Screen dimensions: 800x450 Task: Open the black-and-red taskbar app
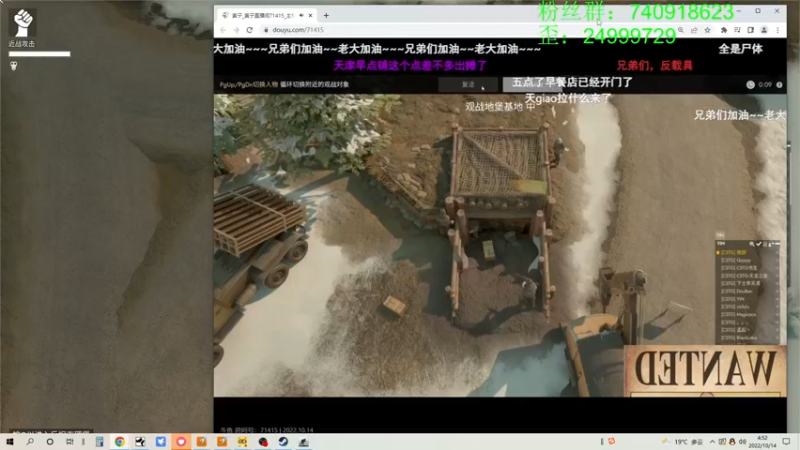pyautogui.click(x=263, y=442)
